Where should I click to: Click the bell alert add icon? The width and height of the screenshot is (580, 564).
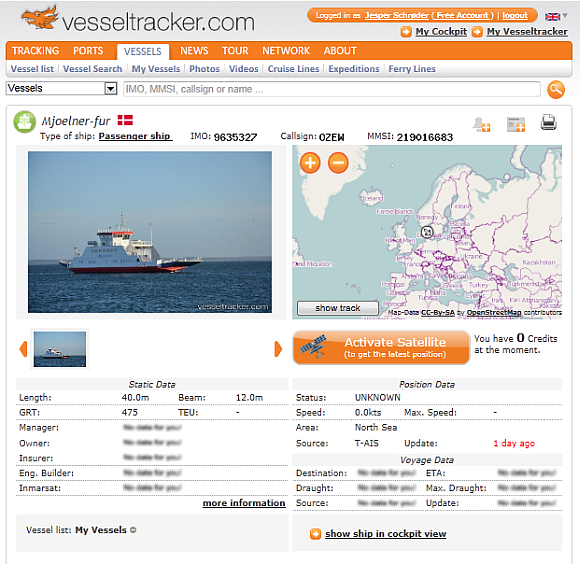tap(481, 124)
